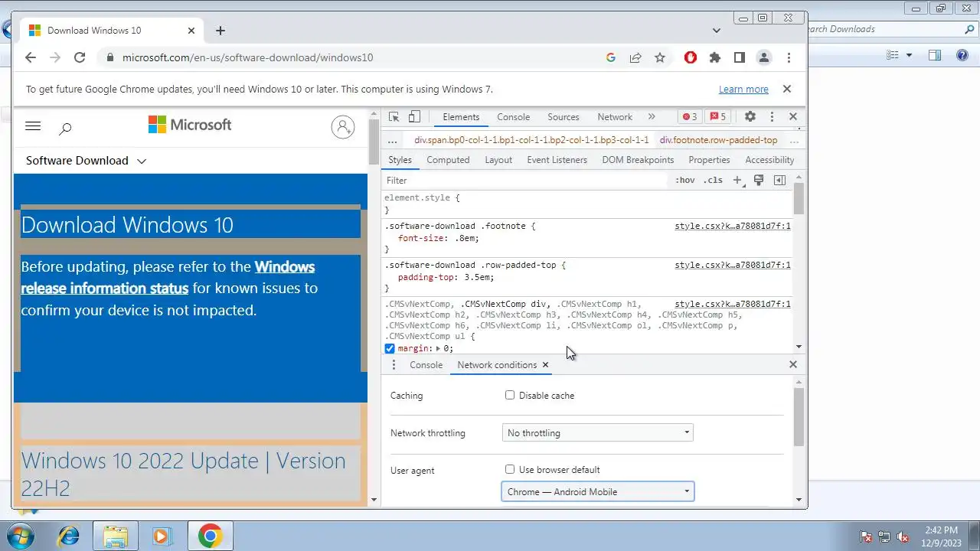
Task: Dismiss the Chrome update notification bar
Action: click(x=786, y=89)
